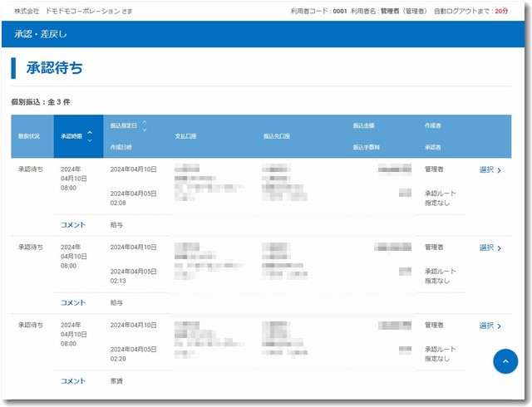Screen dimensions: 532x407
Task: Click コメント in the 02:13 transfer row
Action: 73,303
